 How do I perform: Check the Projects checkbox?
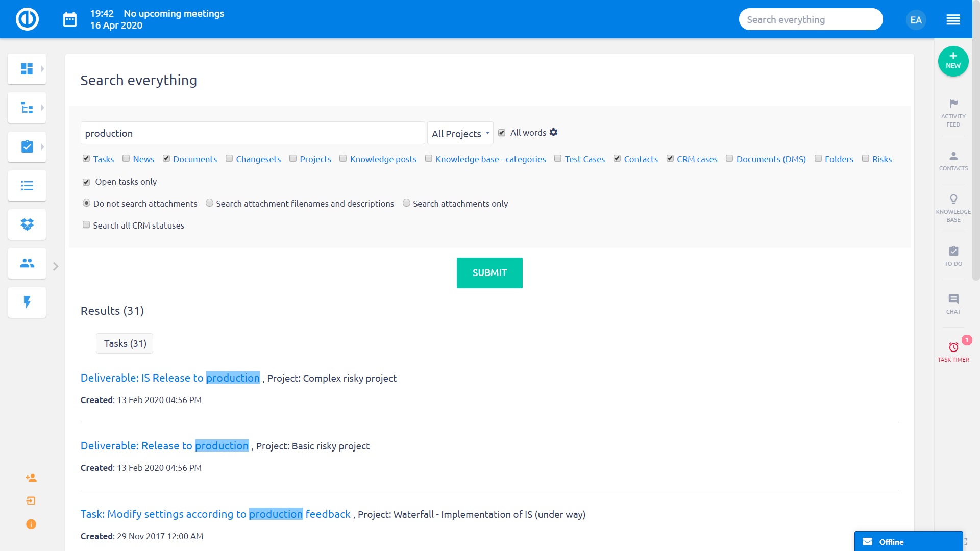coord(293,159)
